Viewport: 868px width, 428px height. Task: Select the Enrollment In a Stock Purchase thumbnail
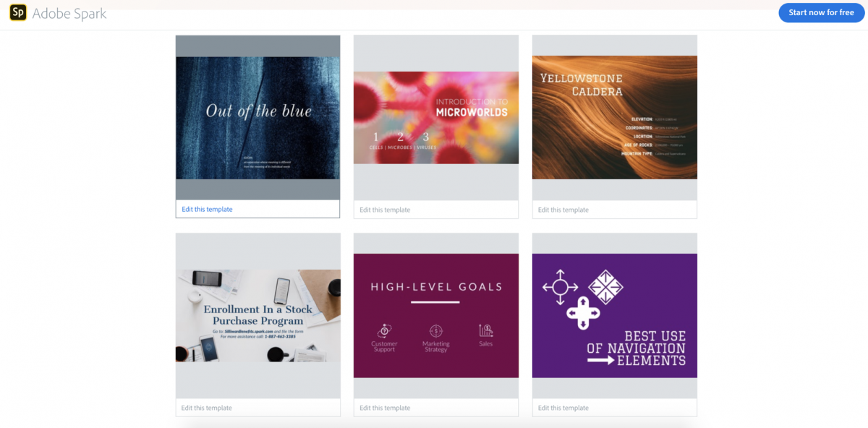[258, 315]
